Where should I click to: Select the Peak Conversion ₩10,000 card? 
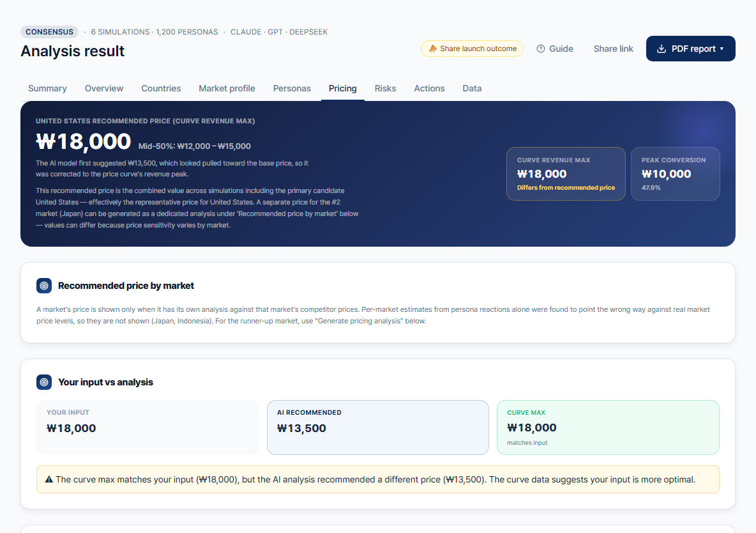point(676,174)
